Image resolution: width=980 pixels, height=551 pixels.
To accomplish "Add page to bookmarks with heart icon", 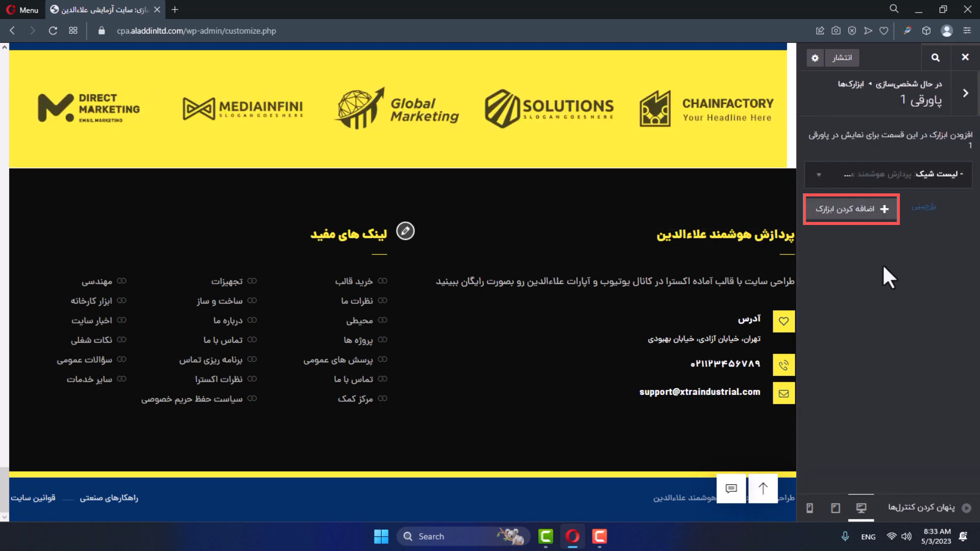I will (x=884, y=31).
